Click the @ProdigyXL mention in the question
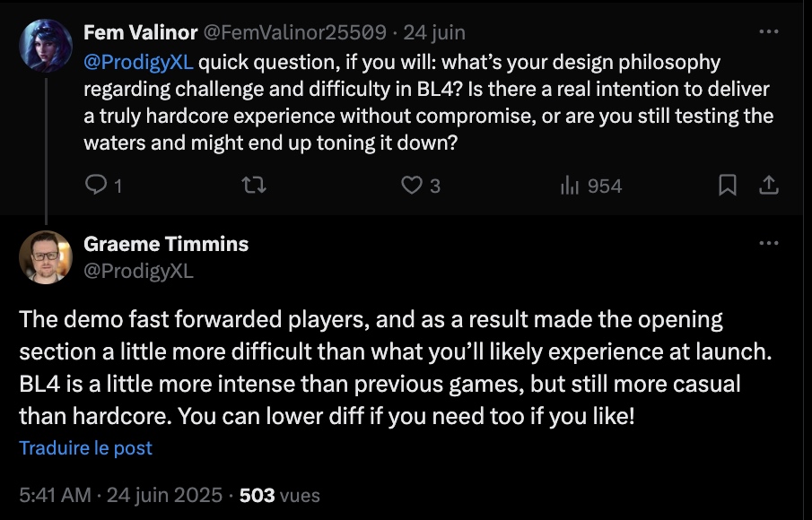 (138, 62)
